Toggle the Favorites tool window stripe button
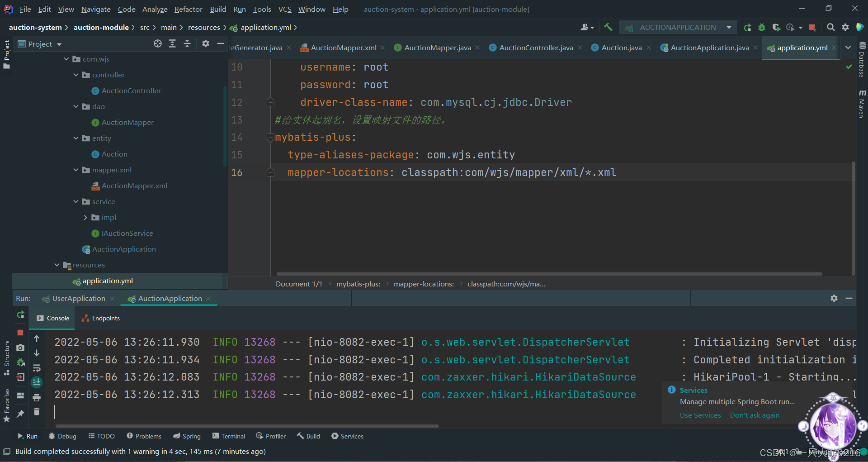Screen dimensions: 868x462 pos(6,405)
